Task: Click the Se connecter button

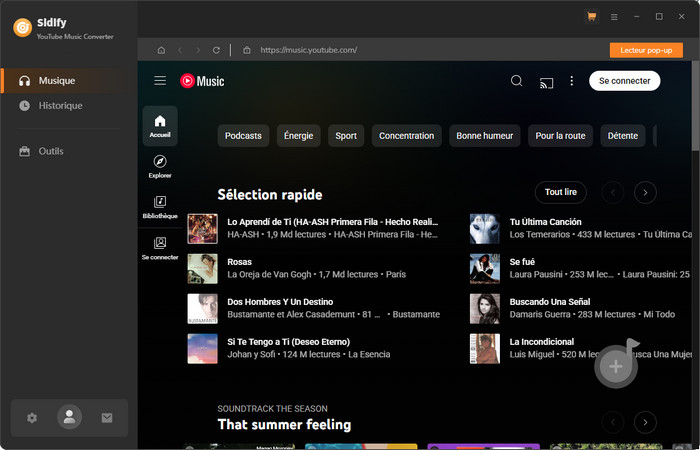Action: (x=624, y=81)
